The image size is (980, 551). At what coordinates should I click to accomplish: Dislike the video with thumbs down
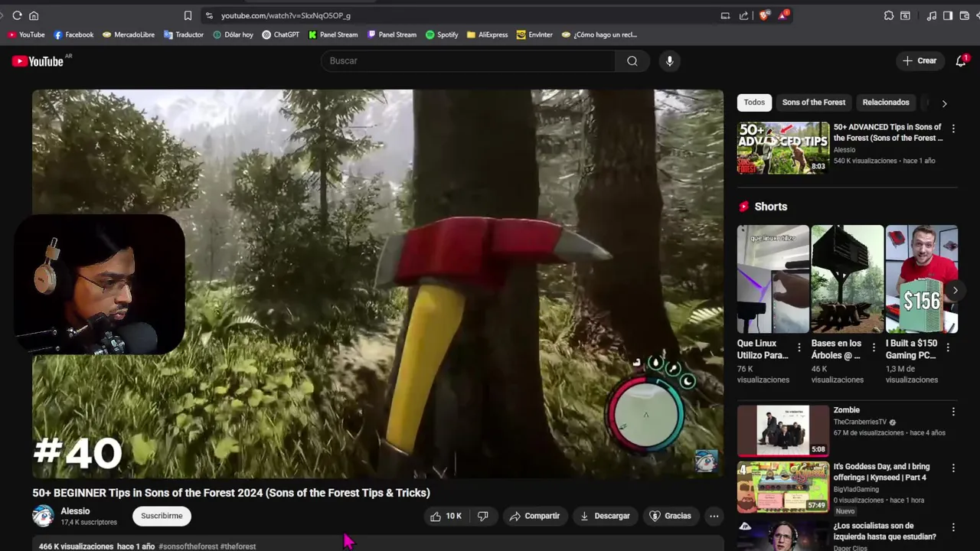(x=483, y=516)
